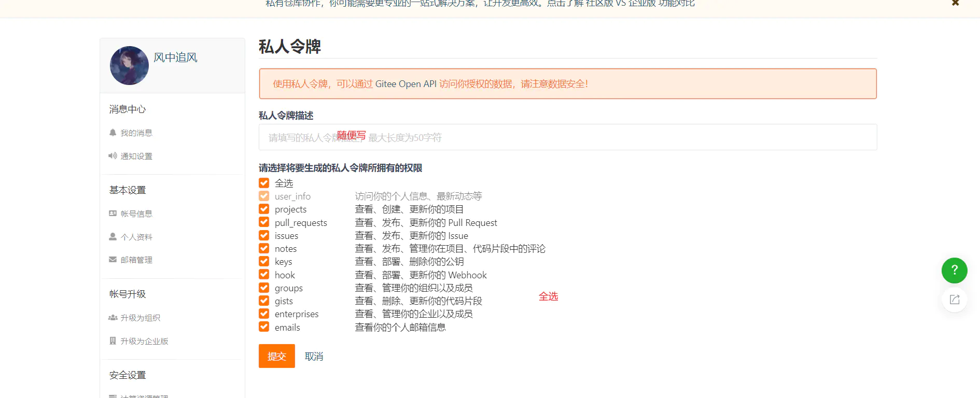Click the 帐号升级 sidebar section heading
Image resolution: width=980 pixels, height=398 pixels.
coord(128,294)
